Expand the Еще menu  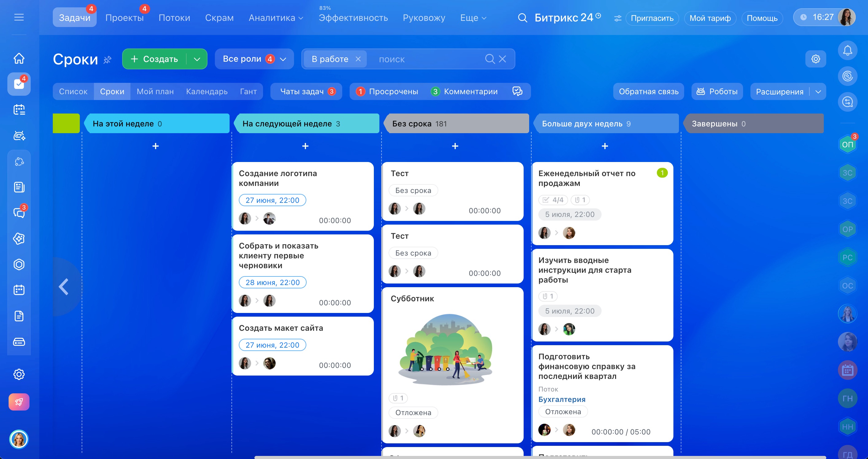[473, 17]
